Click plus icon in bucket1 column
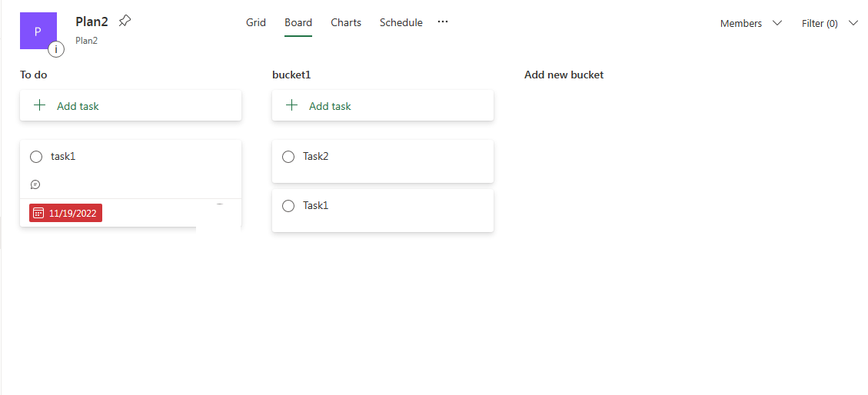The image size is (868, 395). pyautogui.click(x=291, y=105)
